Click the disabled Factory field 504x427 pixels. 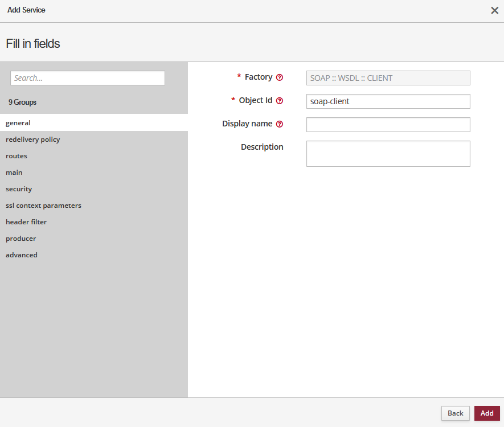[388, 78]
